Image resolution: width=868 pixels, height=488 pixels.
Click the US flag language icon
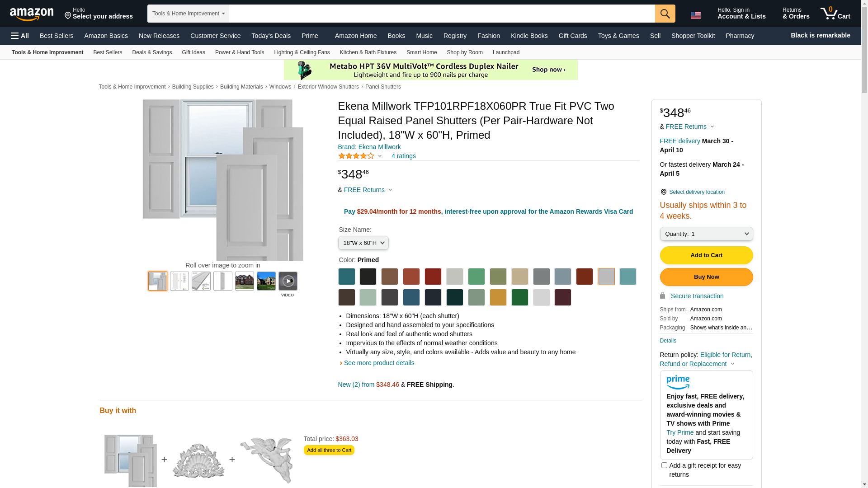[x=695, y=15]
